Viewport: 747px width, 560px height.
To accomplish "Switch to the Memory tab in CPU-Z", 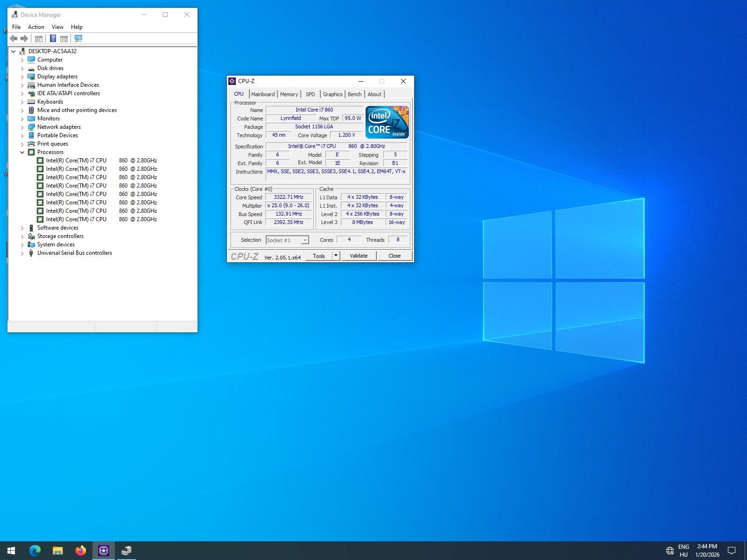I will pyautogui.click(x=289, y=94).
